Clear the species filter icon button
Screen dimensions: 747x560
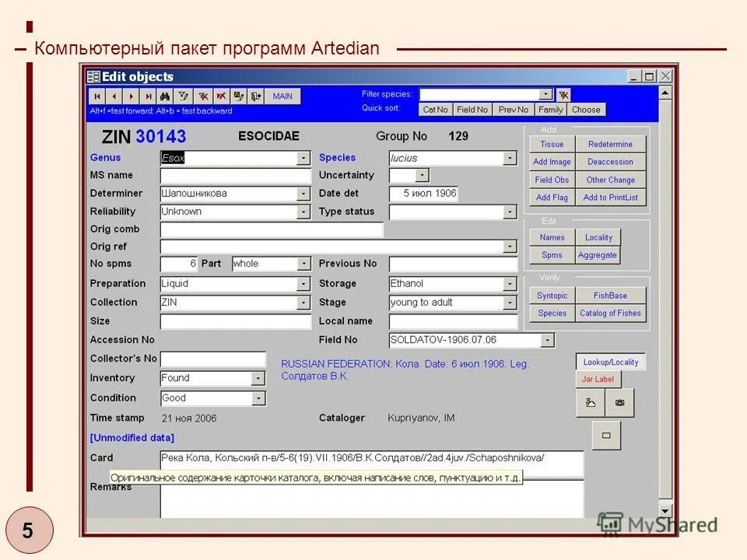pos(563,95)
